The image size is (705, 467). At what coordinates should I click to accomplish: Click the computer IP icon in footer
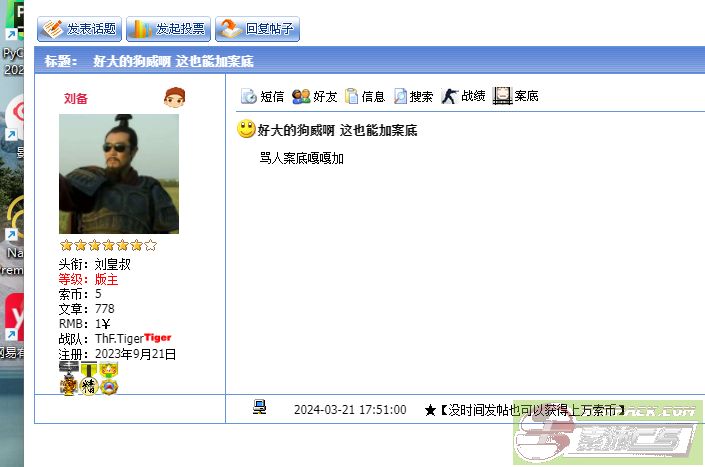[259, 407]
